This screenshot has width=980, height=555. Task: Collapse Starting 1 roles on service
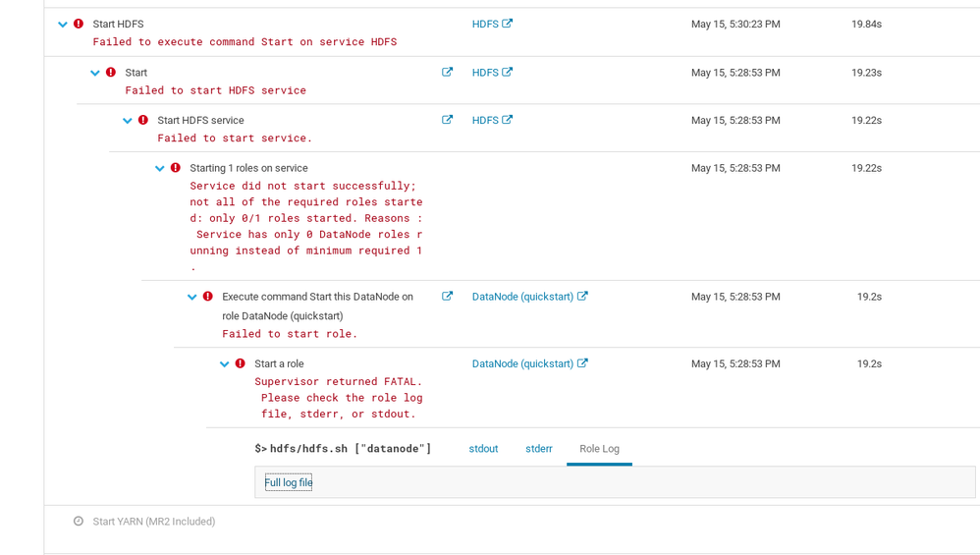[160, 169]
